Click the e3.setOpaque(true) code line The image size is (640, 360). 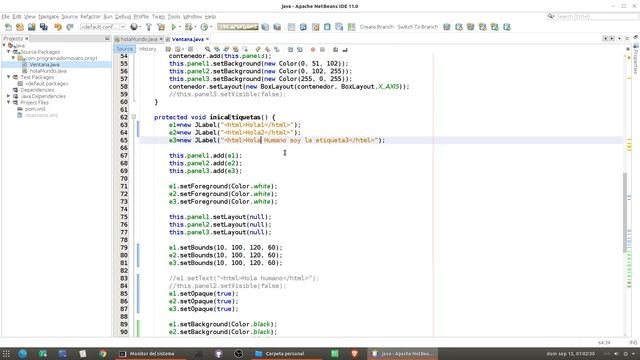[204, 309]
